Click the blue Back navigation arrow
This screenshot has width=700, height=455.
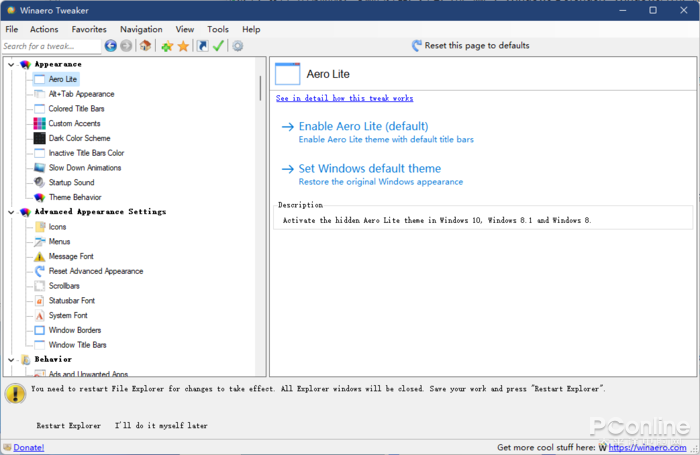111,46
